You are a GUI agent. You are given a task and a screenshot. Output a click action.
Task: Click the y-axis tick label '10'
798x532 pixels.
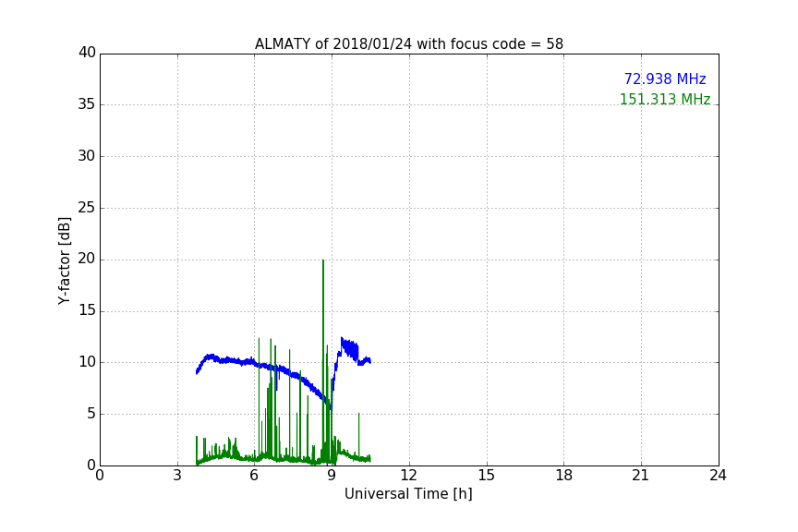pos(87,362)
